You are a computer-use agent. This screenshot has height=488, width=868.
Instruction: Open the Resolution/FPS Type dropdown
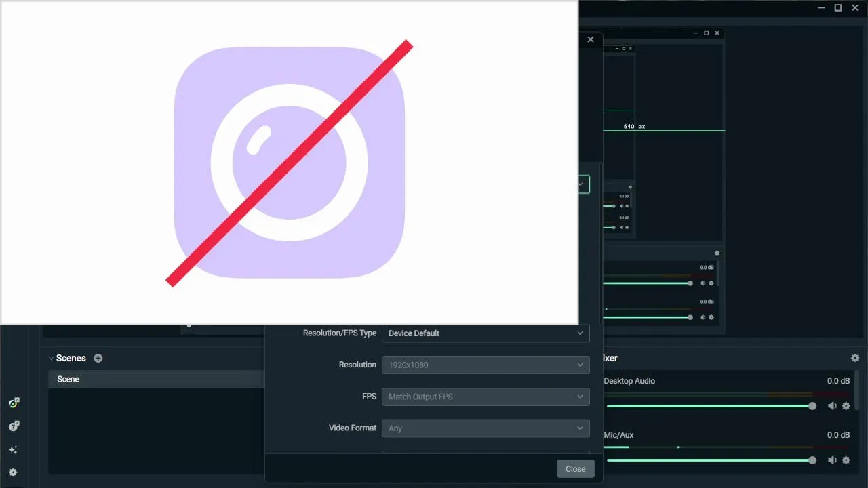point(486,333)
